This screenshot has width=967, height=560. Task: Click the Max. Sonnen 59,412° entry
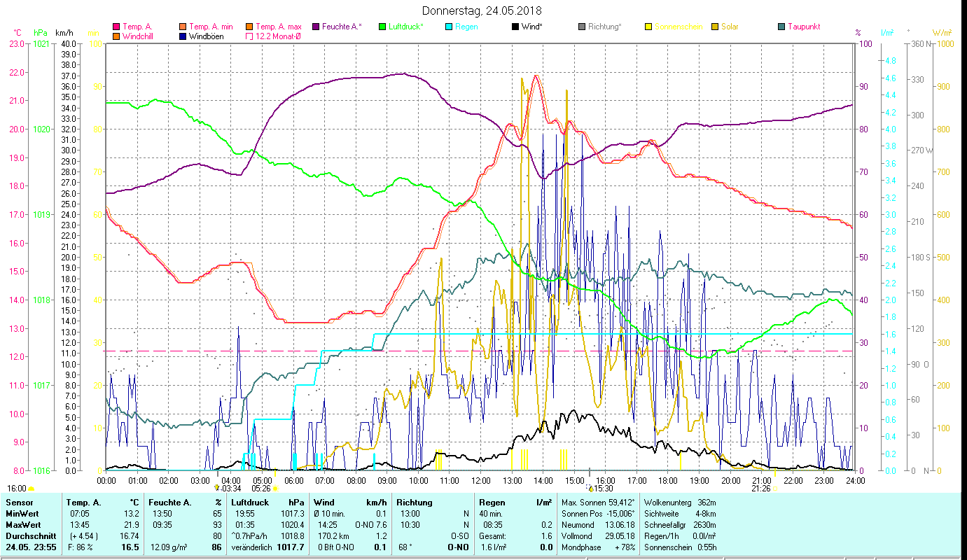(599, 502)
